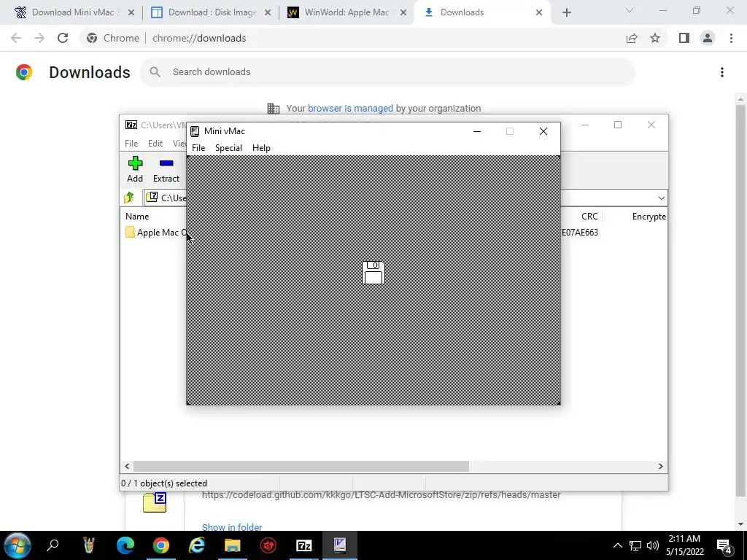747x560 pixels.
Task: Click the 7-Zip scrollbar right arrow
Action: point(660,466)
